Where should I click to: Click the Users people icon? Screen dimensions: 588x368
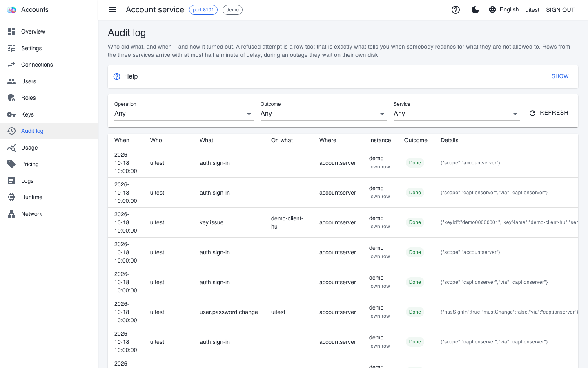tap(11, 81)
